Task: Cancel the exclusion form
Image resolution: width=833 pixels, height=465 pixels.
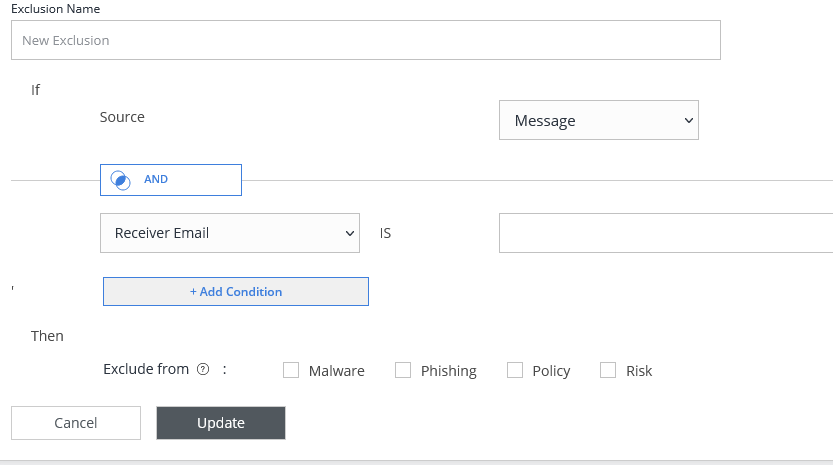Action: click(76, 423)
